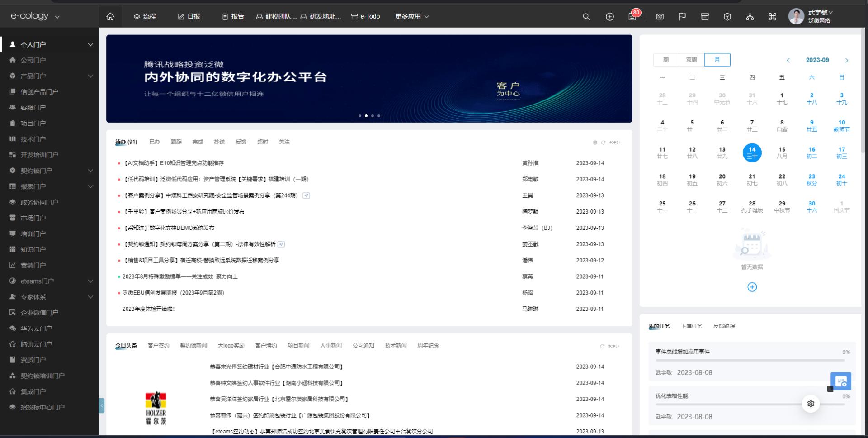Screen dimensions: 868x438
Task: Switch calendar to 双周 view
Action: [x=692, y=60]
